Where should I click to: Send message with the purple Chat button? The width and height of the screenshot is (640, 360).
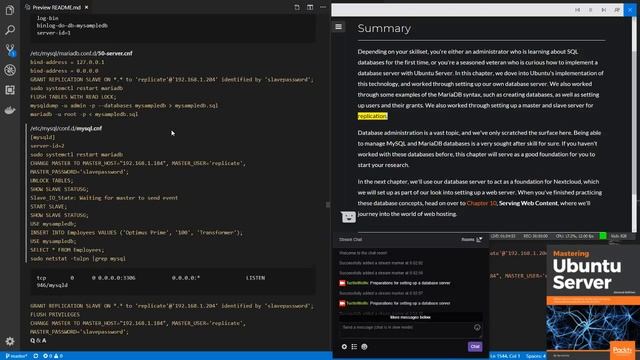[475, 347]
